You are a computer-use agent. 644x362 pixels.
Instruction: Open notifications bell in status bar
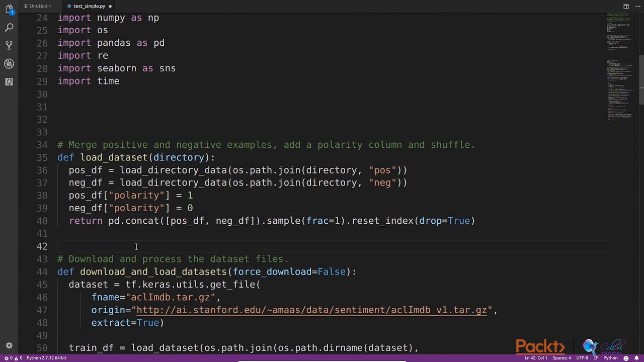click(636, 358)
